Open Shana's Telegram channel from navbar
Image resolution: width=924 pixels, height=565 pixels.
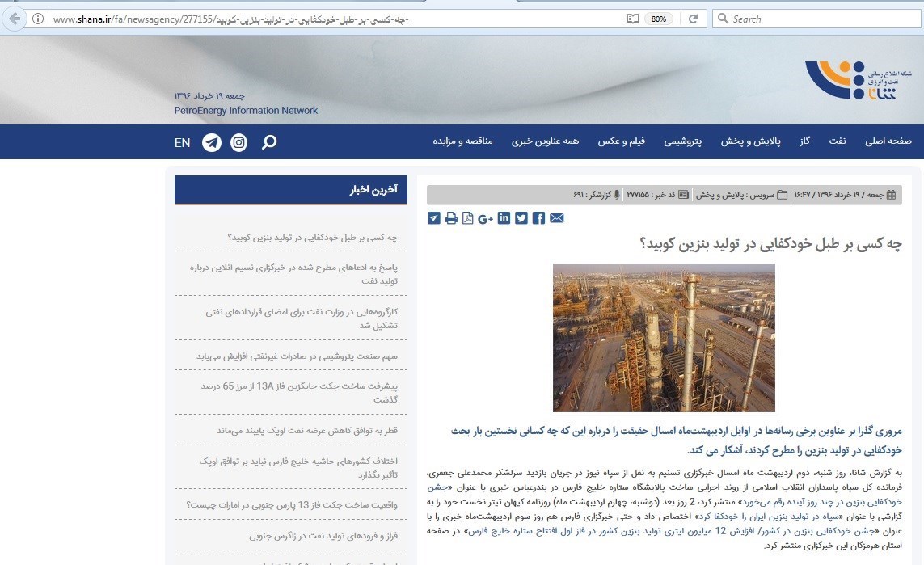click(x=212, y=142)
